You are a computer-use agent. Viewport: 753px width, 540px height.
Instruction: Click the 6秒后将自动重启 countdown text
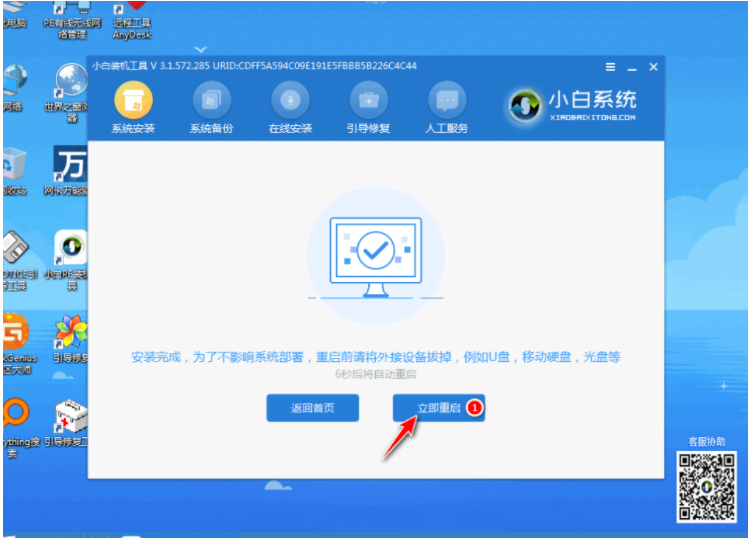[376, 374]
